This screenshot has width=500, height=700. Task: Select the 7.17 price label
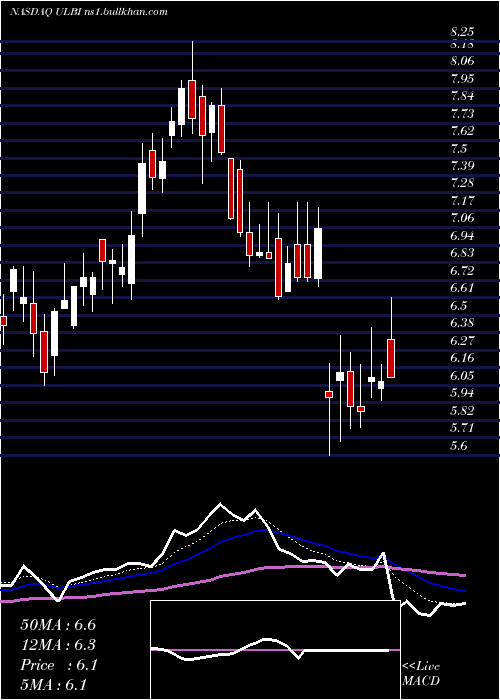[x=462, y=200]
